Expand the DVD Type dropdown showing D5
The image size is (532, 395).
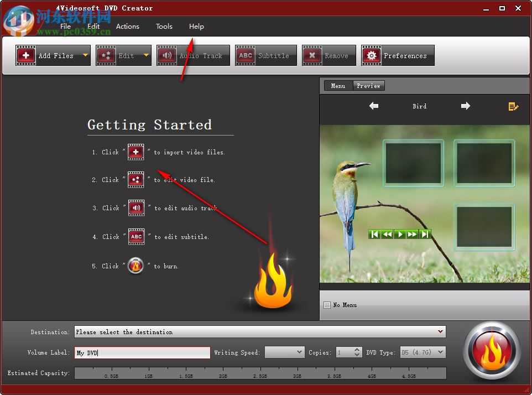(441, 352)
